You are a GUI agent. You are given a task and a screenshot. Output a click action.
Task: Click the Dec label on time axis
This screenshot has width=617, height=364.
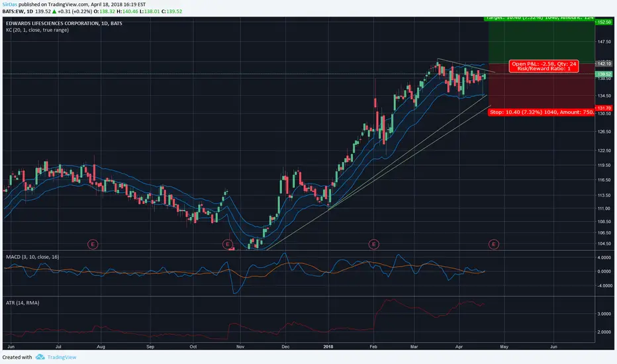tap(285, 347)
